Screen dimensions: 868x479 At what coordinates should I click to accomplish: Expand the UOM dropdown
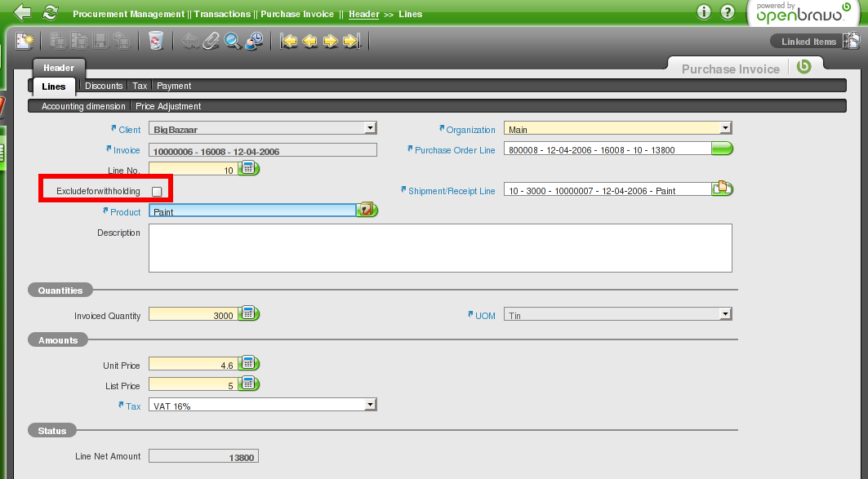coord(725,314)
